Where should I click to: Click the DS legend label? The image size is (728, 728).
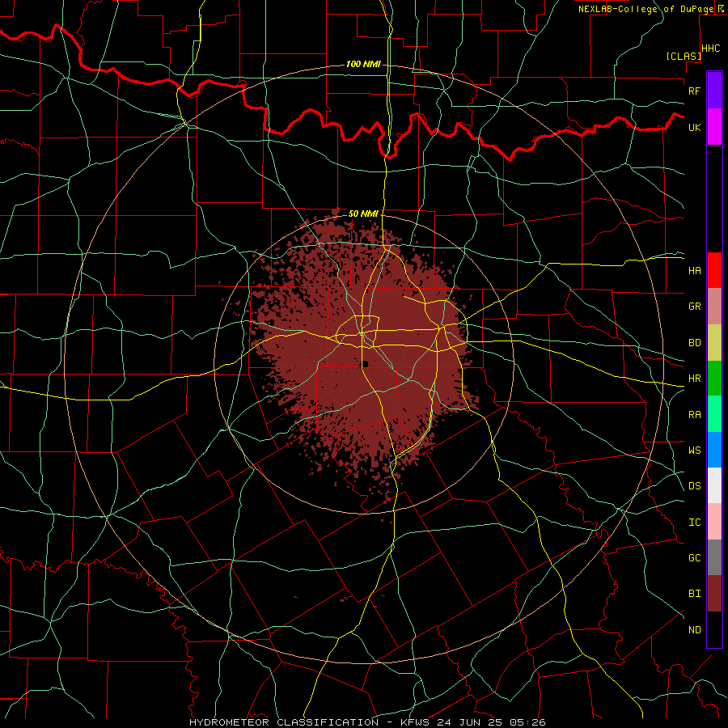(694, 486)
